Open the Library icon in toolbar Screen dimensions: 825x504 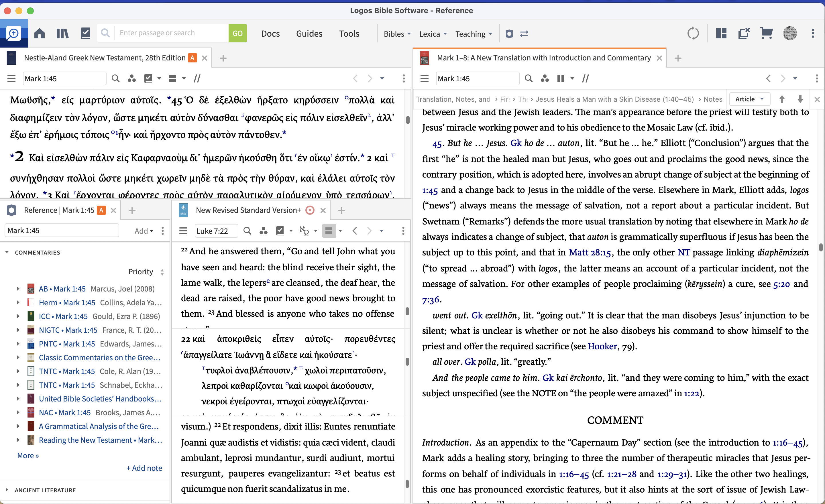click(62, 34)
